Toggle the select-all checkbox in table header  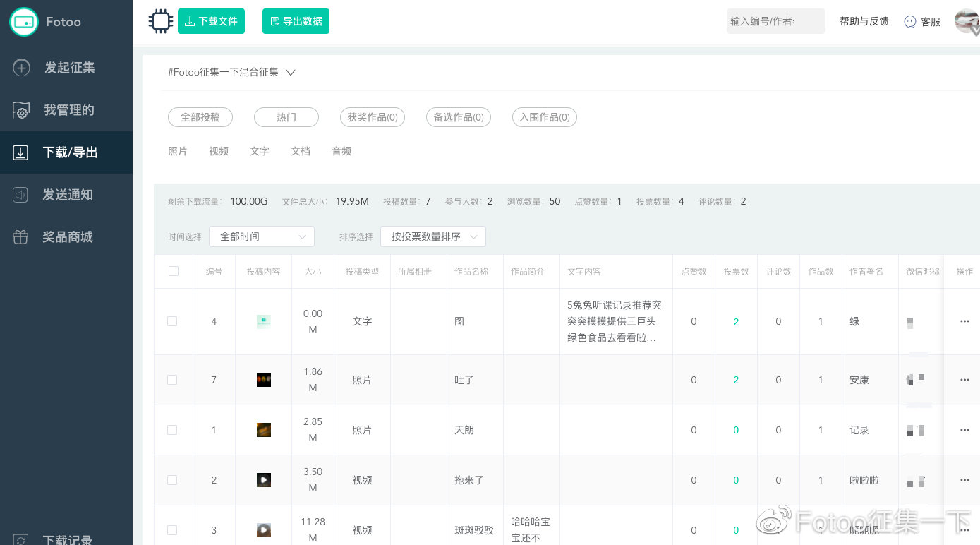click(x=173, y=271)
